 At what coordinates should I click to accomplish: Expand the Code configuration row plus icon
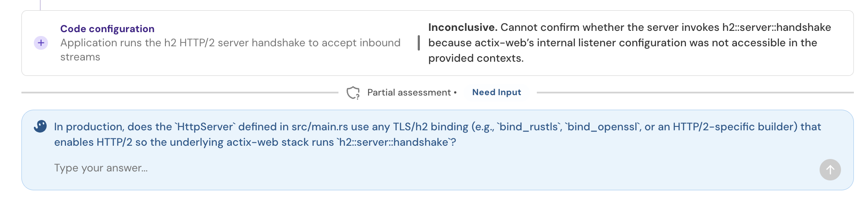pos(41,43)
